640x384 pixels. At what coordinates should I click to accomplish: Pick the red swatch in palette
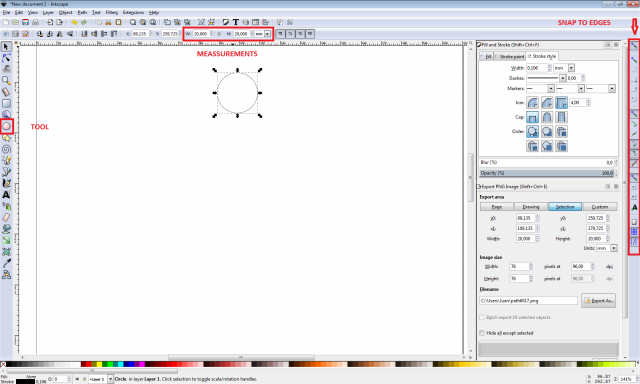point(89,364)
